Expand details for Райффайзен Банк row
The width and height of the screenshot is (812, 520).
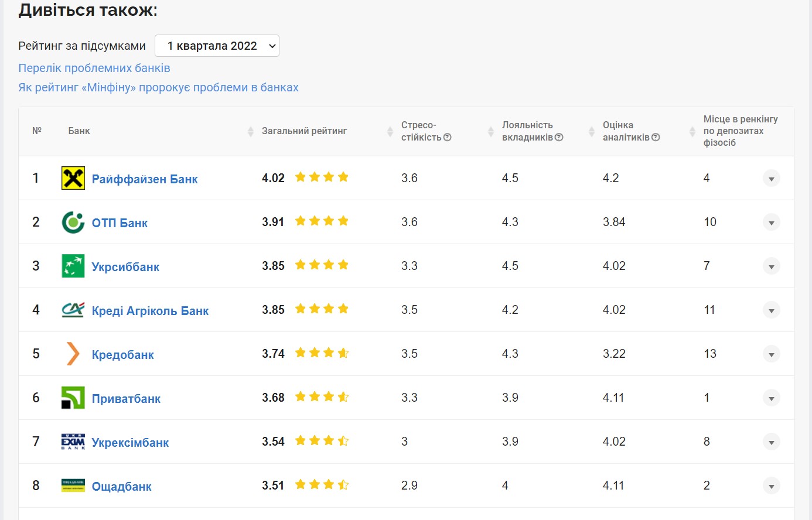[771, 179]
